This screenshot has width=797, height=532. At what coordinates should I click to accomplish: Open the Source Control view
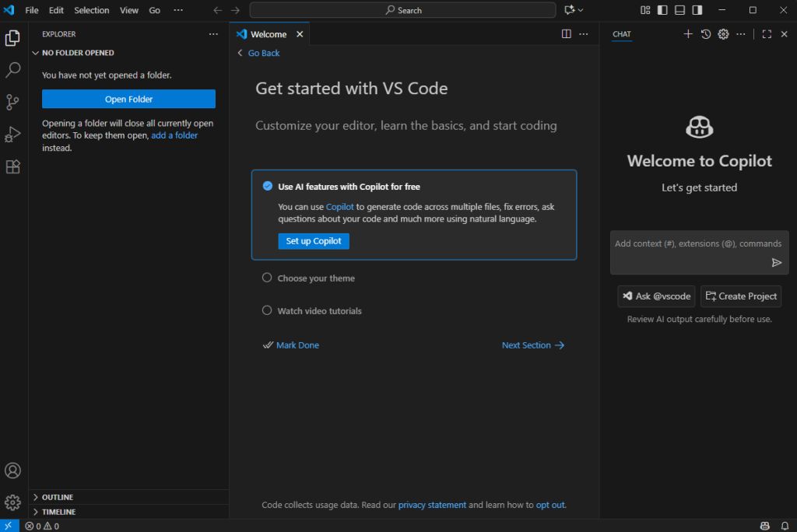(13, 102)
